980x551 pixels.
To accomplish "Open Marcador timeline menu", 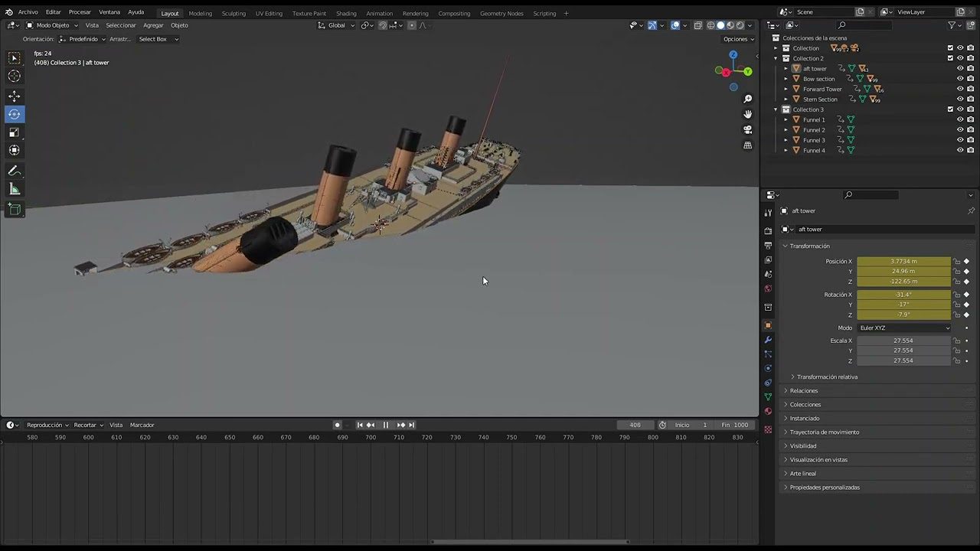I will (142, 425).
